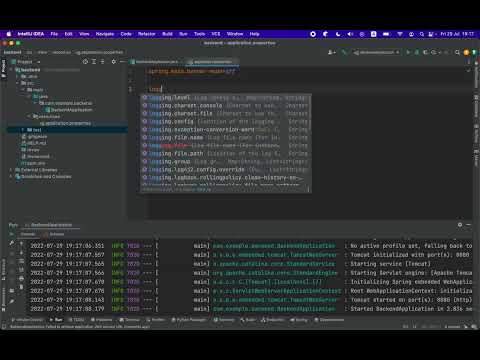The width and height of the screenshot is (480, 360).
Task: Click Expand All icon in Project toolbar
Action: [x=94, y=62]
